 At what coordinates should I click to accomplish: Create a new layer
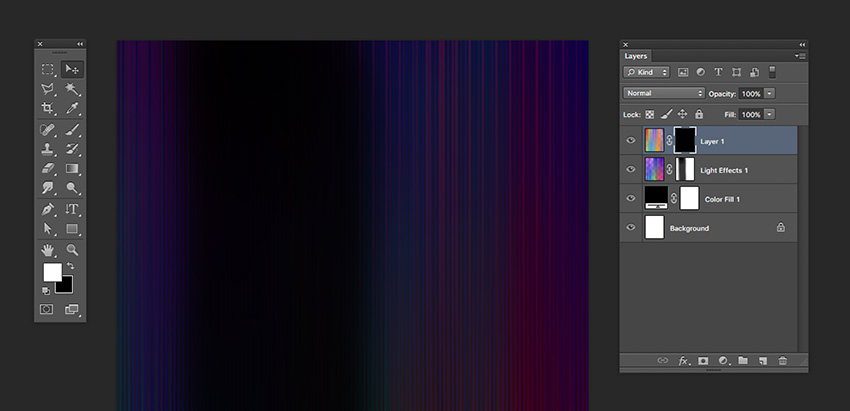[x=763, y=361]
